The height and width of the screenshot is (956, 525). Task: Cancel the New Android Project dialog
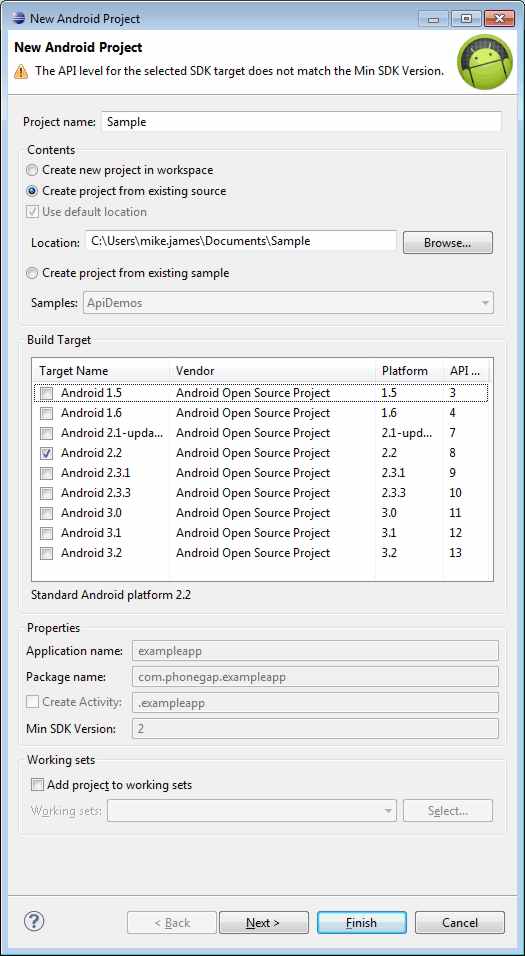(460, 922)
